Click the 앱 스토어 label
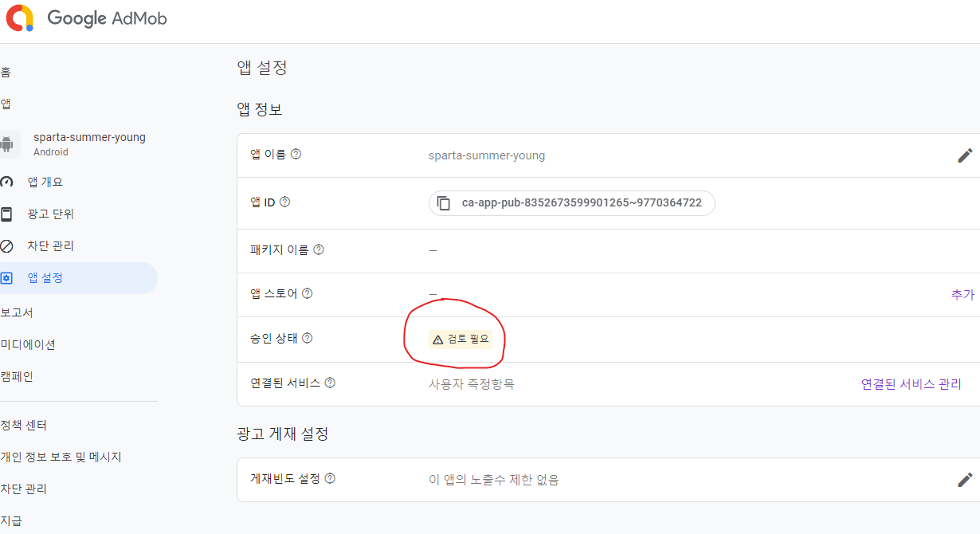Screen dimensions: 980x534 point(274,293)
